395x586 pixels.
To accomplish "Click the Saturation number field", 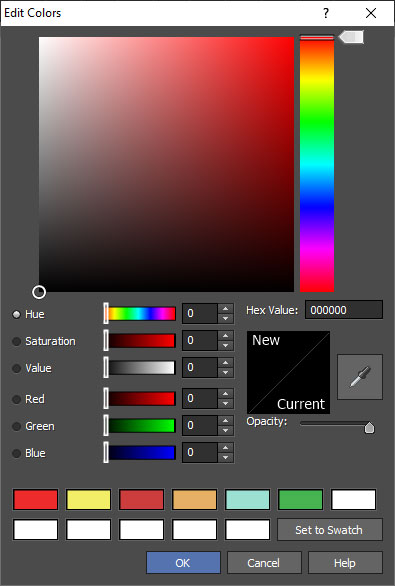I will click(x=200, y=340).
